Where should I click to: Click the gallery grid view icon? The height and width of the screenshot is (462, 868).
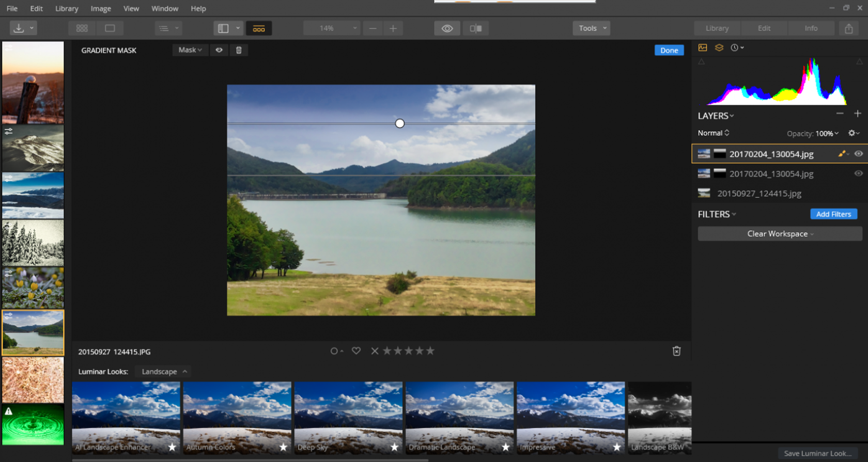click(x=82, y=28)
